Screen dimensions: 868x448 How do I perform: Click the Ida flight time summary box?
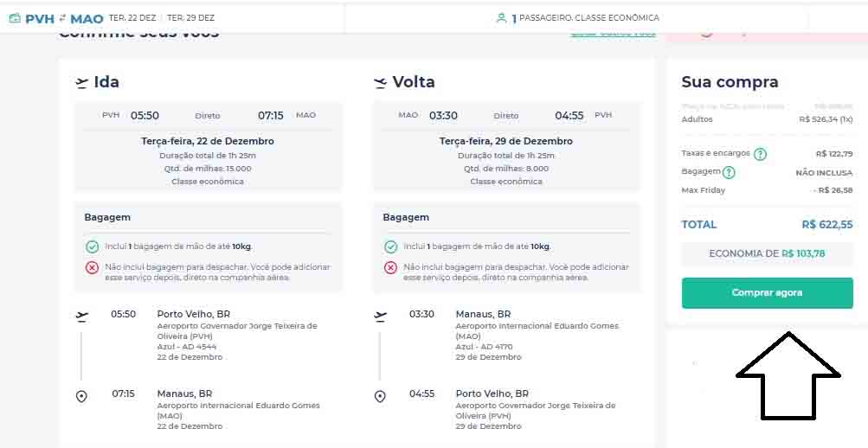click(209, 115)
